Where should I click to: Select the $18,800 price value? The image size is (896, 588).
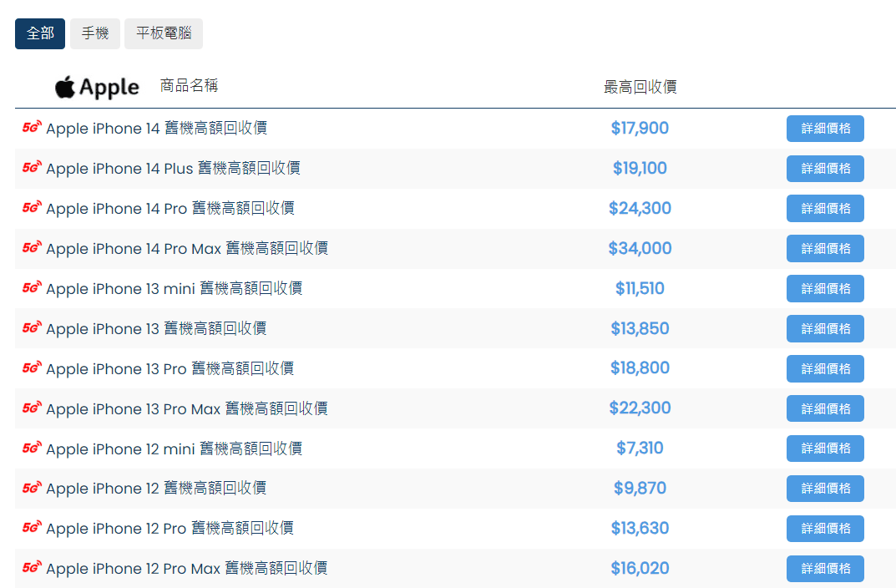pos(640,368)
